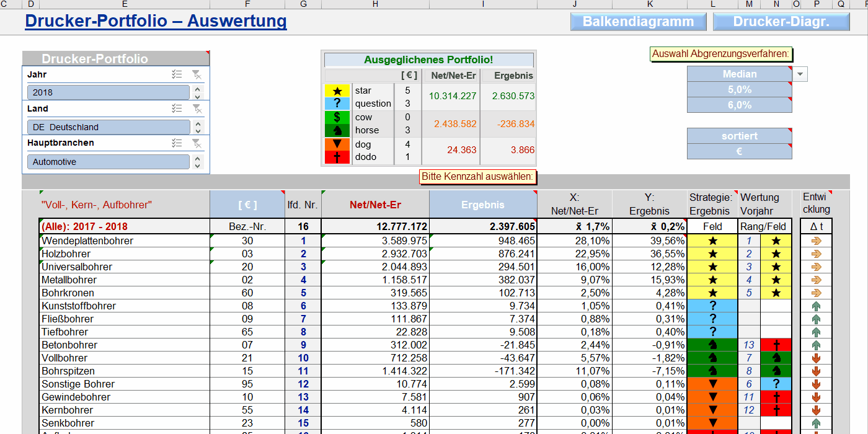This screenshot has width=868, height=434.
Task: Select 2018 in the Jahr slicer
Action: (108, 92)
